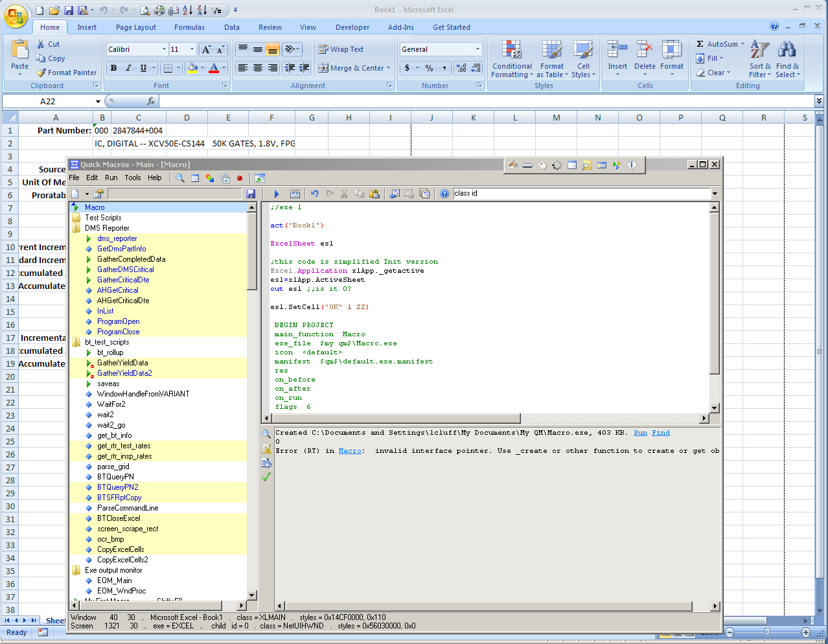
Task: Click the Compile macro icon next to Run
Action: tap(295, 194)
